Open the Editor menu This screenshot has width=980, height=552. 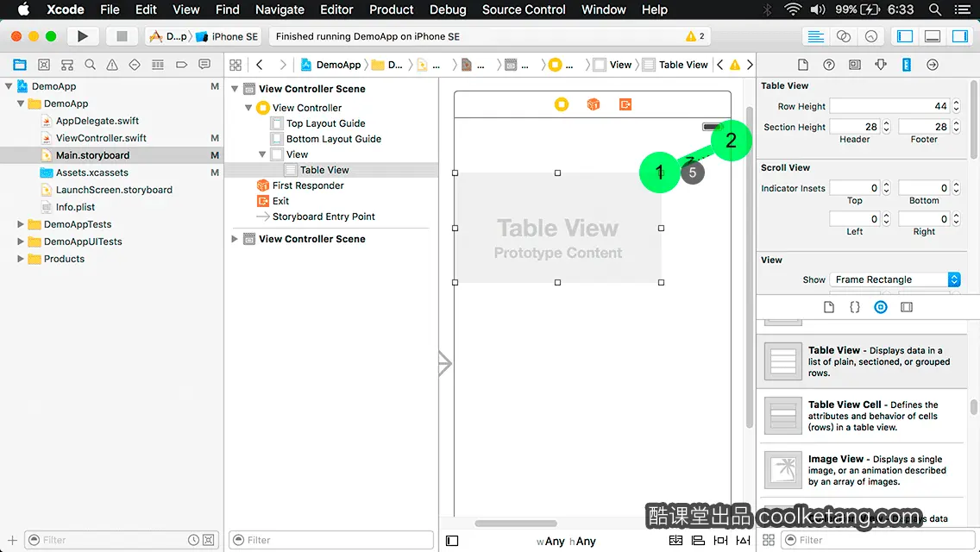[336, 9]
